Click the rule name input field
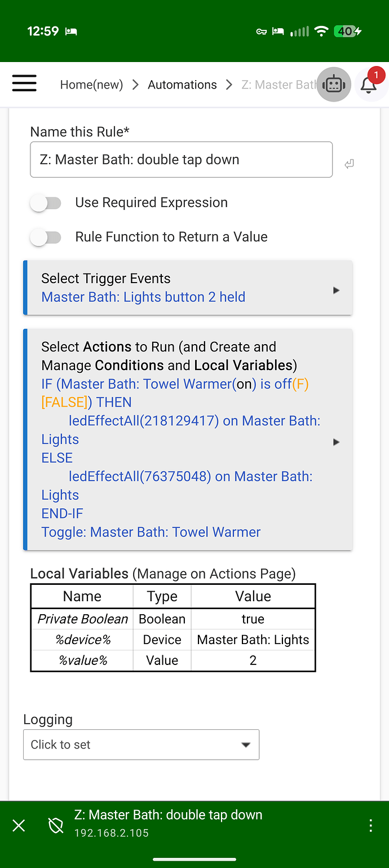The height and width of the screenshot is (868, 389). pos(181,160)
